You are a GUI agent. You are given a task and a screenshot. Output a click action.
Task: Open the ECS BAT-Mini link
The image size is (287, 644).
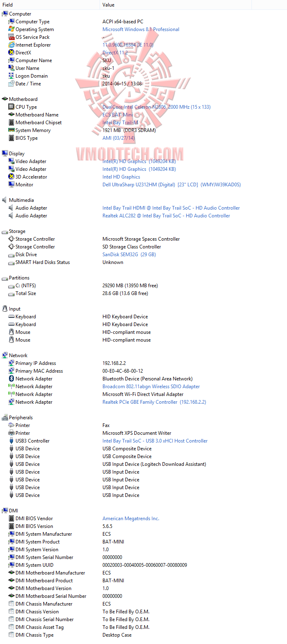tap(118, 115)
